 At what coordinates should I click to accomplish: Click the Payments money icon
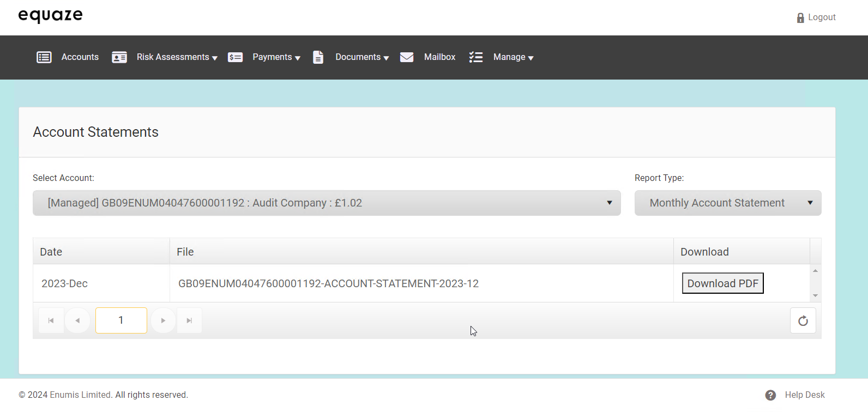coord(235,57)
